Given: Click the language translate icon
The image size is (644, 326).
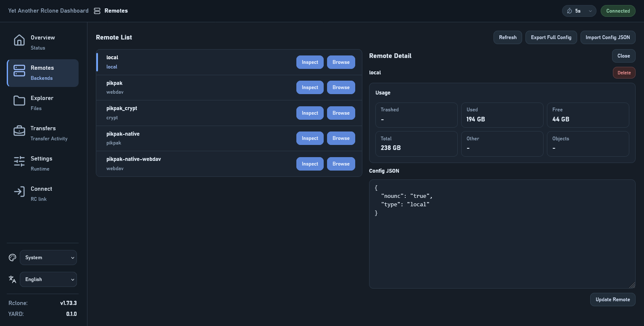Looking at the screenshot, I should 12,279.
